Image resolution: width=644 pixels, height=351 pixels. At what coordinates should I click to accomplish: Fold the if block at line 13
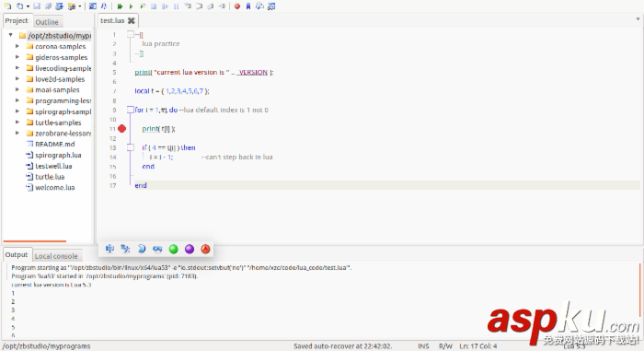(x=131, y=147)
